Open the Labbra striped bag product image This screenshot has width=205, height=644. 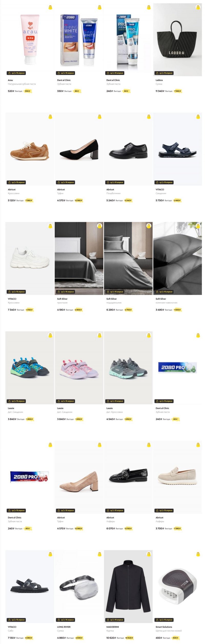click(177, 40)
